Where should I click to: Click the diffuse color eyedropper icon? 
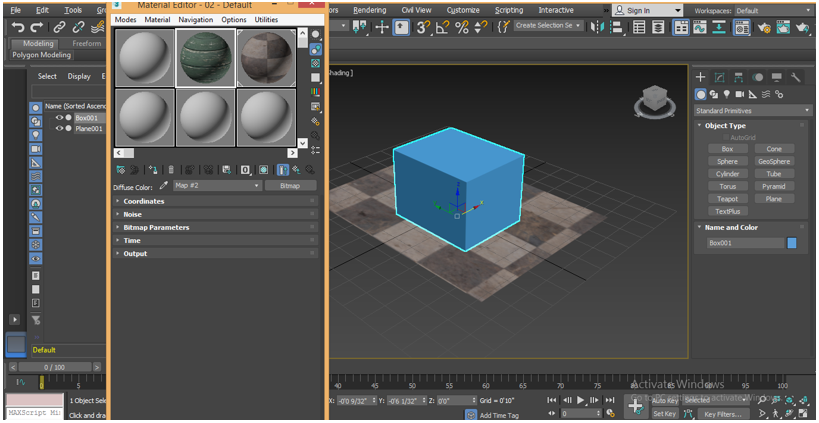coord(164,186)
